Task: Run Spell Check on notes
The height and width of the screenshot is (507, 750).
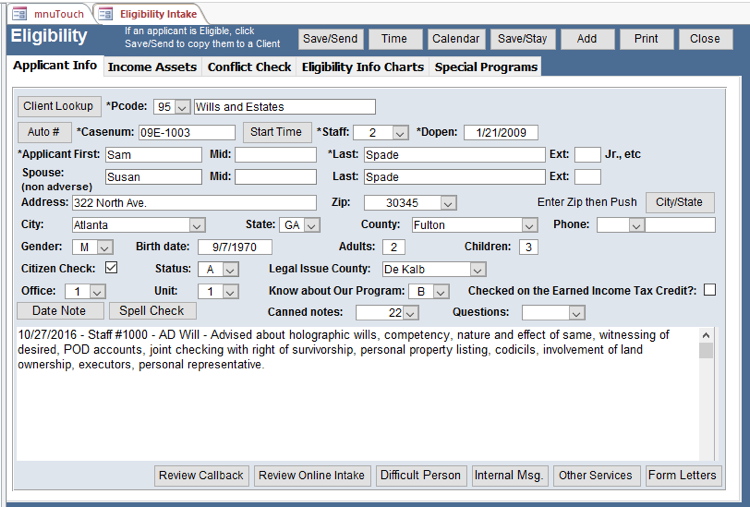Action: pos(152,311)
